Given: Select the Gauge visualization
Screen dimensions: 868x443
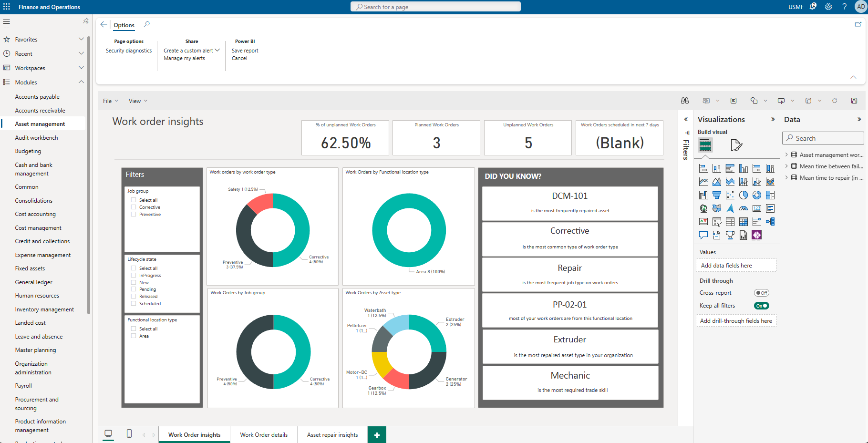Looking at the screenshot, I should [744, 208].
